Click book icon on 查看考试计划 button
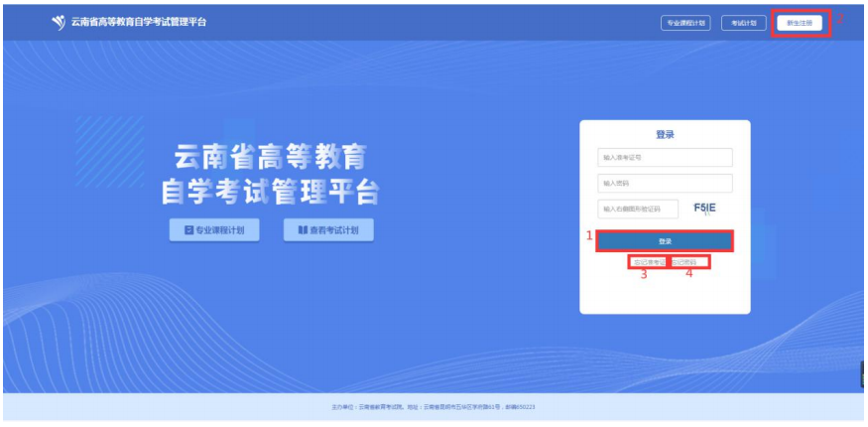This screenshot has height=427, width=868. [303, 230]
